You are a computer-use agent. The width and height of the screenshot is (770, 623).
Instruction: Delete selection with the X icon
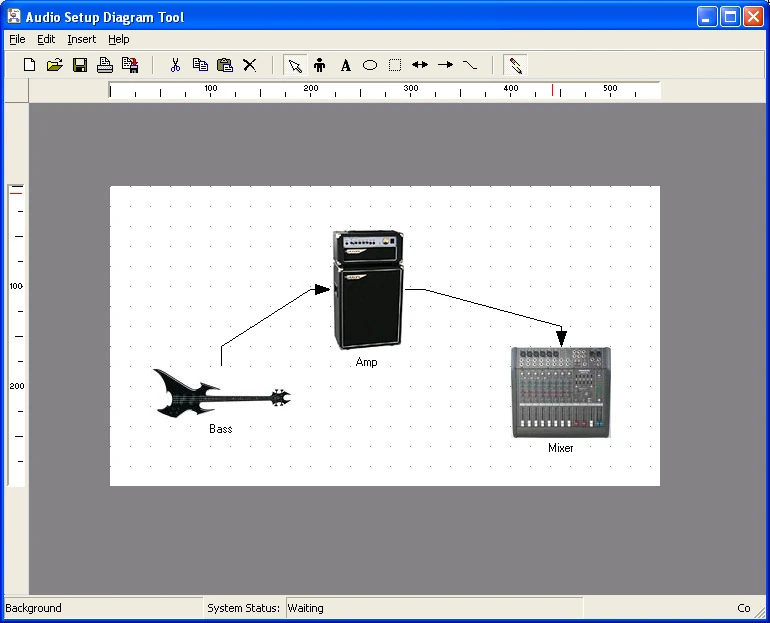(x=249, y=65)
